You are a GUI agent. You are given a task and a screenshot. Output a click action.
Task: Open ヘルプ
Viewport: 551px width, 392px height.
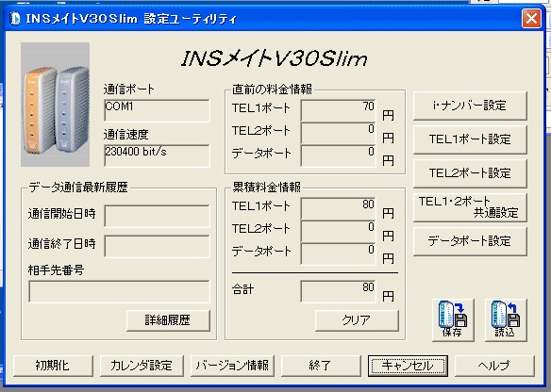[x=494, y=366]
